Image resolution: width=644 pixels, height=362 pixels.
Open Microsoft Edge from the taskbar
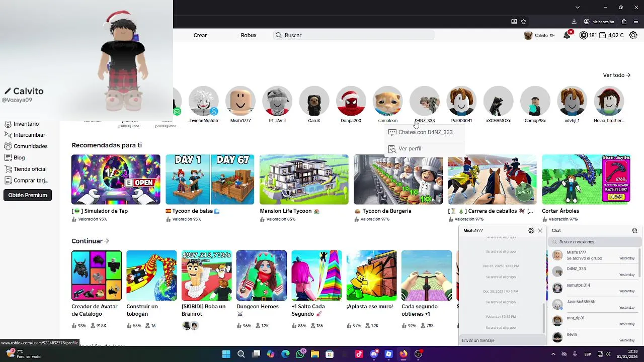(x=285, y=354)
